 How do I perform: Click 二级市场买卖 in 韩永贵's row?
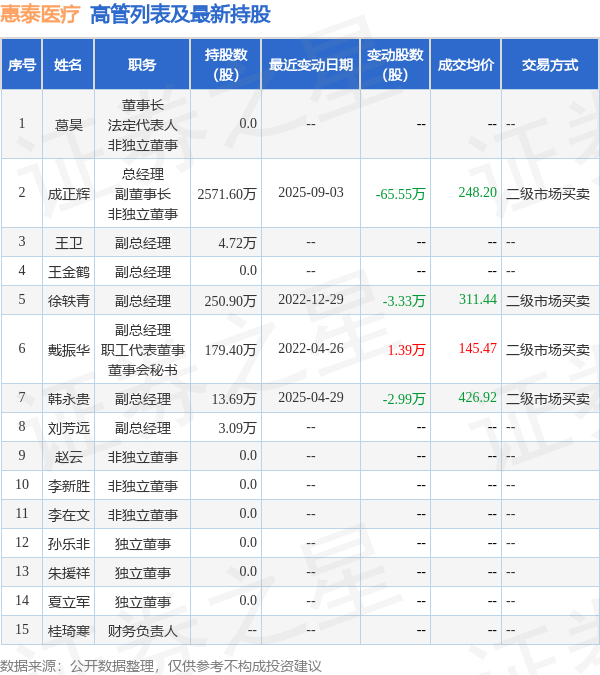(547, 399)
